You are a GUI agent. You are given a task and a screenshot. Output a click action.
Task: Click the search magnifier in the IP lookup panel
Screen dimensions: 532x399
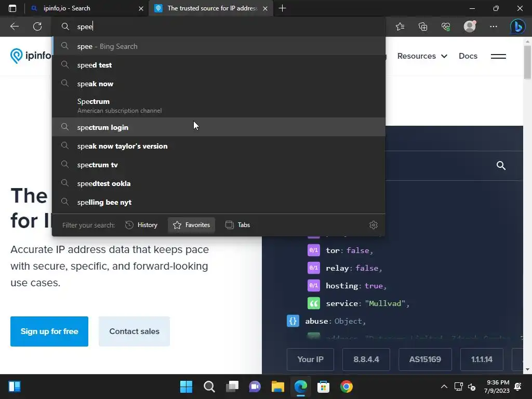pyautogui.click(x=501, y=166)
